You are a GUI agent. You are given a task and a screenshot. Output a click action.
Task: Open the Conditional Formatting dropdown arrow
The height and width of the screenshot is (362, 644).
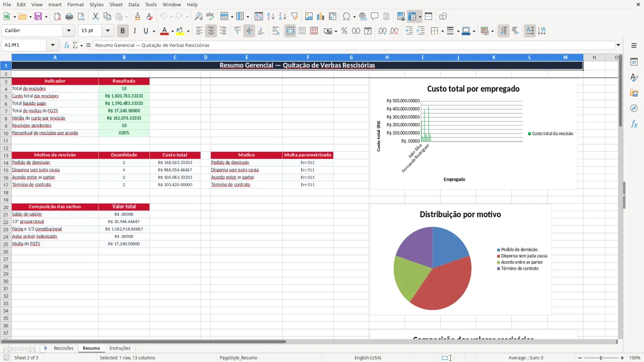coord(492,31)
